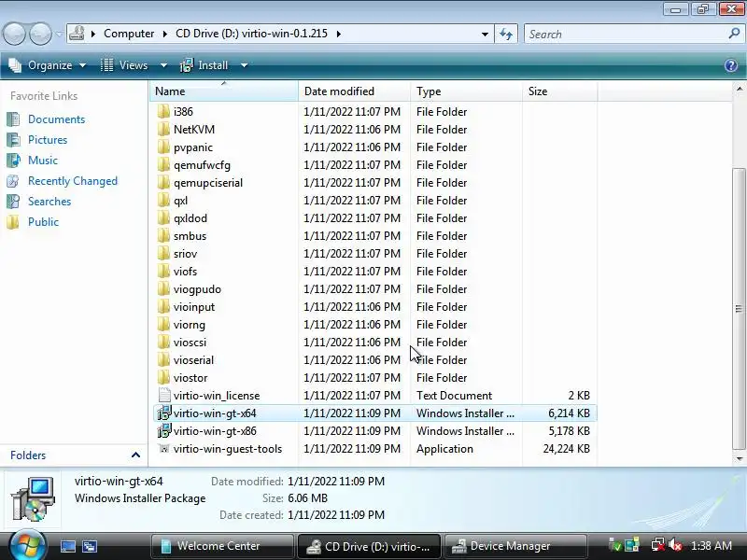Open the Views dropdown arrow
Screen dimensions: 747x560
(x=163, y=65)
